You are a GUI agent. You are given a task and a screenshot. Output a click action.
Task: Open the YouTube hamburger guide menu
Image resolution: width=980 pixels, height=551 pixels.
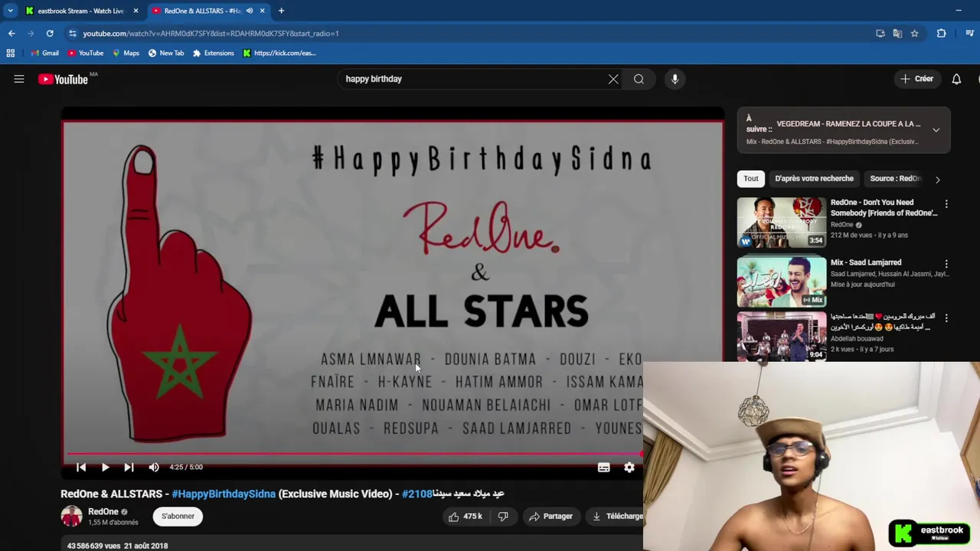click(x=19, y=79)
